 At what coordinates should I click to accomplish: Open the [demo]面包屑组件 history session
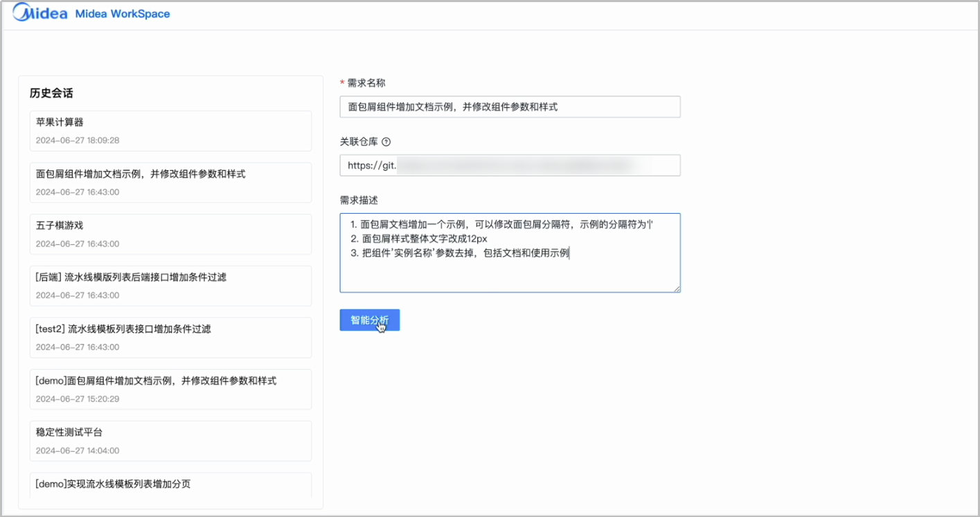coord(170,389)
